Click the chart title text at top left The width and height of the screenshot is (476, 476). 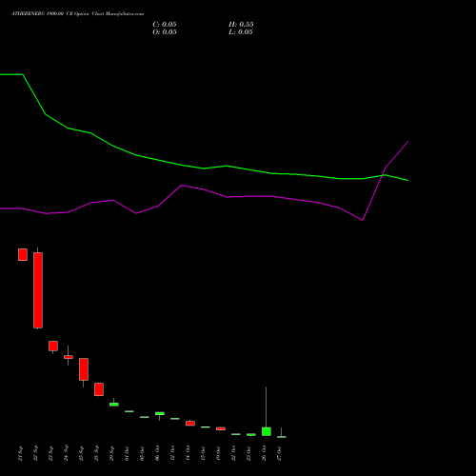pos(77,14)
